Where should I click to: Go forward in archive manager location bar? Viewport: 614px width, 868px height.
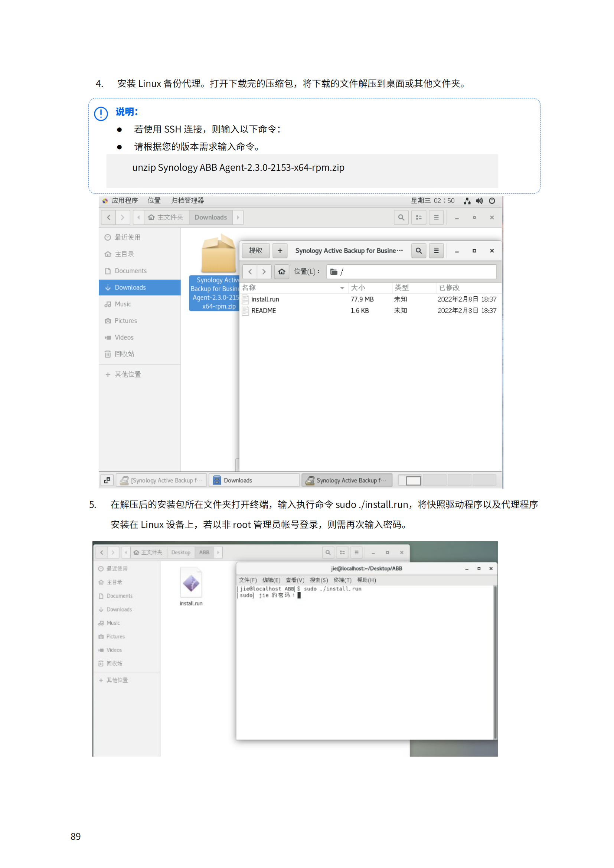264,272
